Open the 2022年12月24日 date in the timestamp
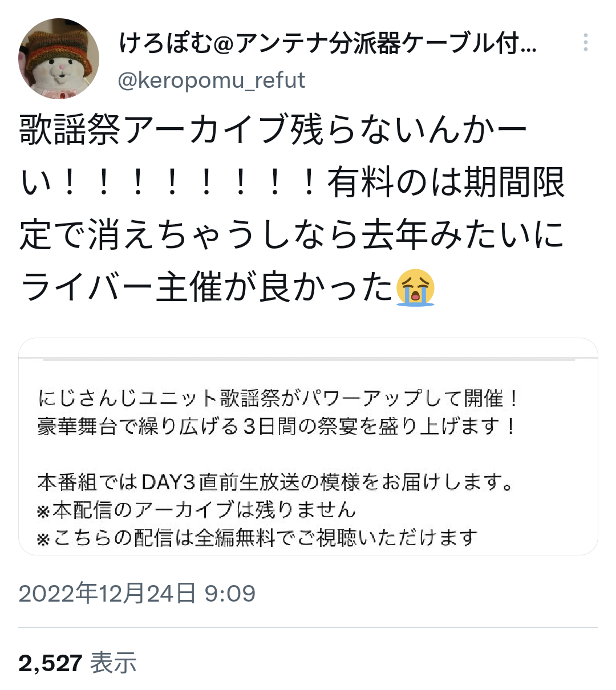Viewport: 616px width, 690px height. coord(108,593)
